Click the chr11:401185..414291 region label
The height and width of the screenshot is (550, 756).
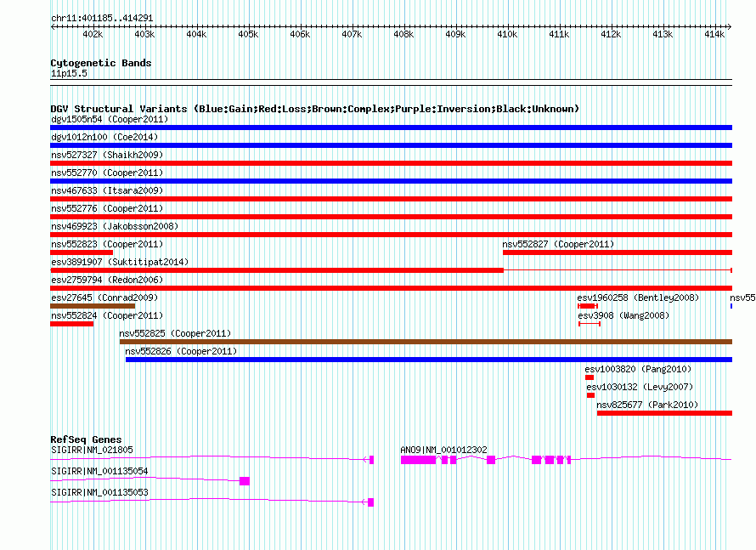(102, 18)
